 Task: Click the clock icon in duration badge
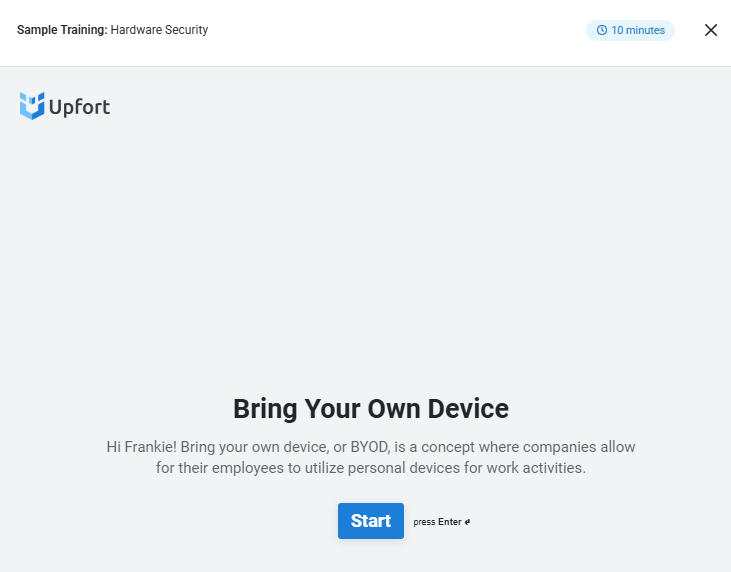[x=602, y=30]
